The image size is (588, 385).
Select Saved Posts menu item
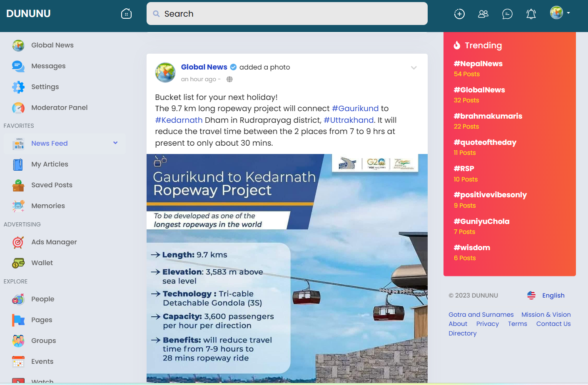coord(52,185)
